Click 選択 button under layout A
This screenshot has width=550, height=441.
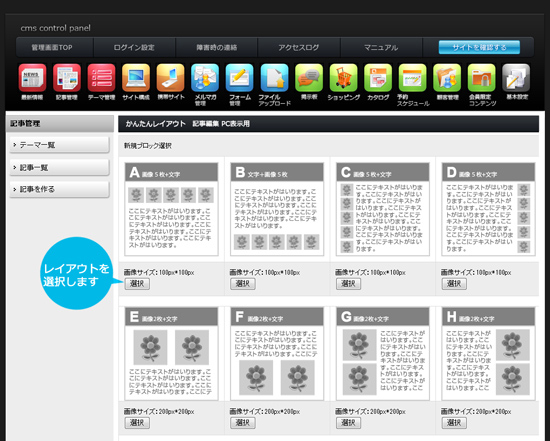(x=137, y=283)
